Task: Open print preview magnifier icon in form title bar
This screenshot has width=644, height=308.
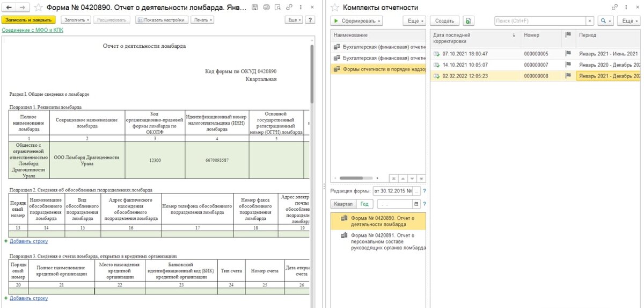Action: (278, 8)
